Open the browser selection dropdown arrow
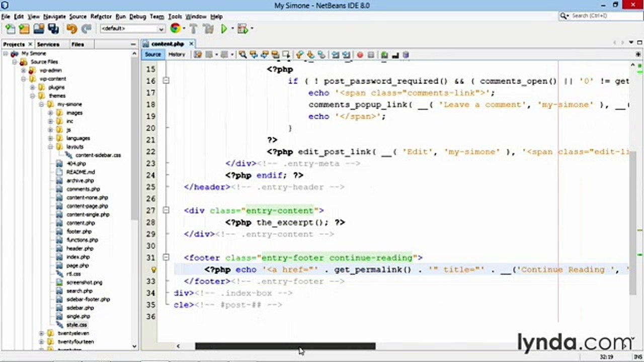The width and height of the screenshot is (644, 362). coord(184,29)
